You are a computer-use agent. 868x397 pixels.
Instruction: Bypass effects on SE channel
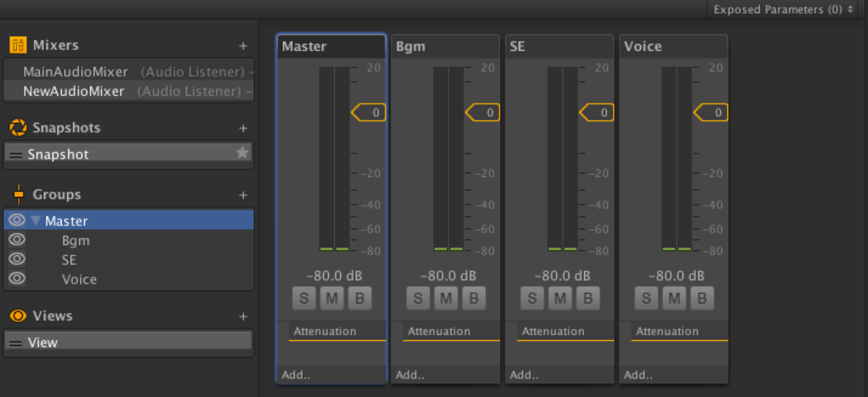coord(588,299)
